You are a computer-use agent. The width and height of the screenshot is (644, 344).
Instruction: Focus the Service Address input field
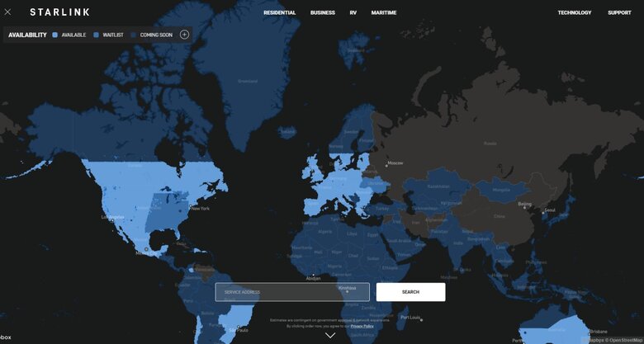pyautogui.click(x=292, y=292)
